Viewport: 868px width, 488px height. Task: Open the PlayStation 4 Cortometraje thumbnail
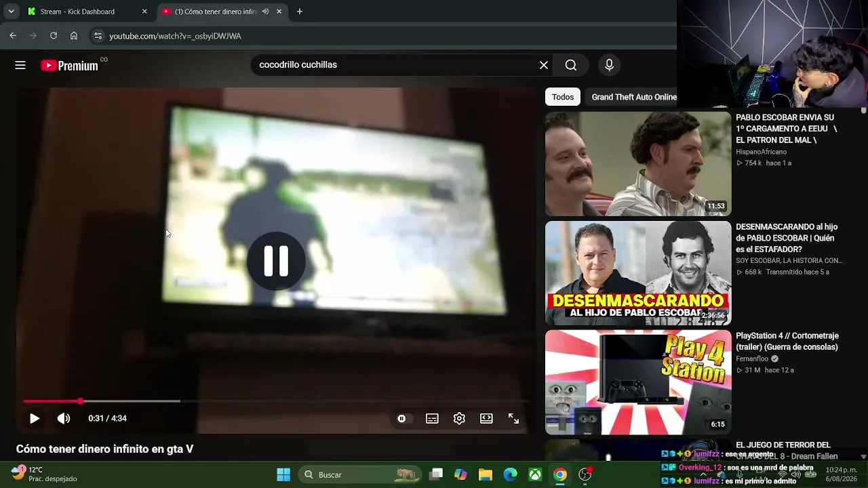[x=638, y=382]
